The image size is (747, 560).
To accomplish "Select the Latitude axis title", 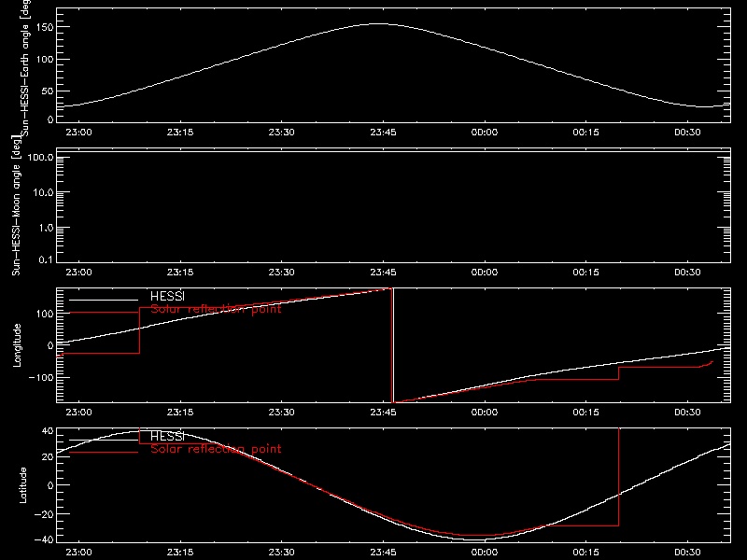I will coord(22,485).
